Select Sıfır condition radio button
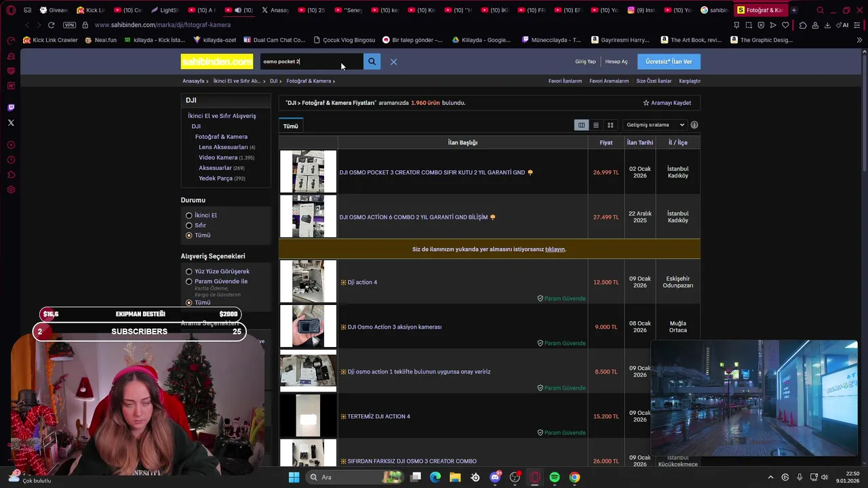Viewport: 868px width, 488px height. (x=189, y=226)
